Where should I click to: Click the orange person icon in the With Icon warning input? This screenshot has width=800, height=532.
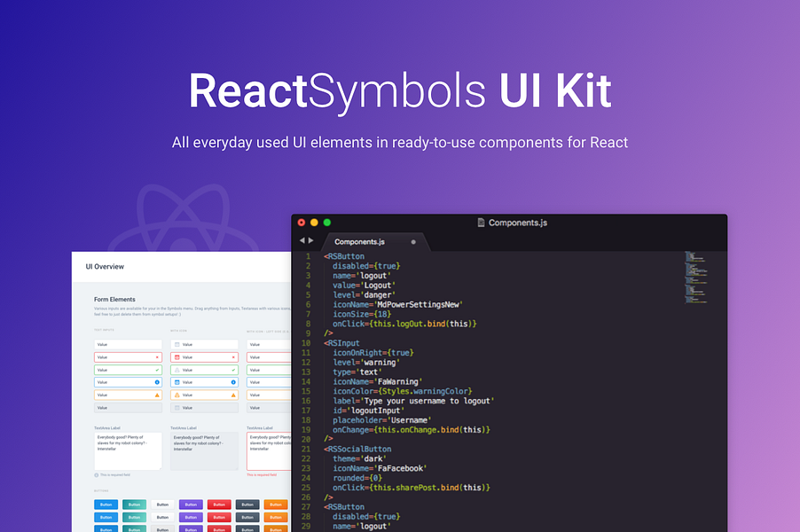tap(177, 395)
